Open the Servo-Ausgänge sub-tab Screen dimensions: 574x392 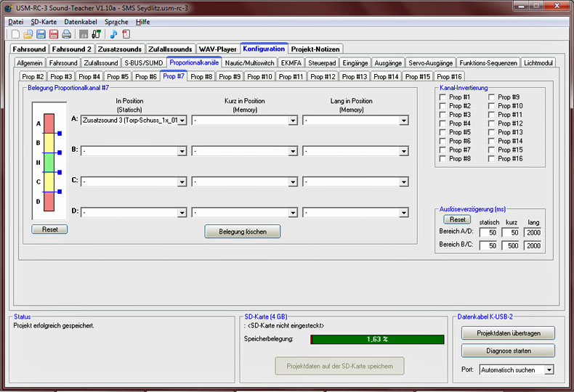(x=430, y=63)
